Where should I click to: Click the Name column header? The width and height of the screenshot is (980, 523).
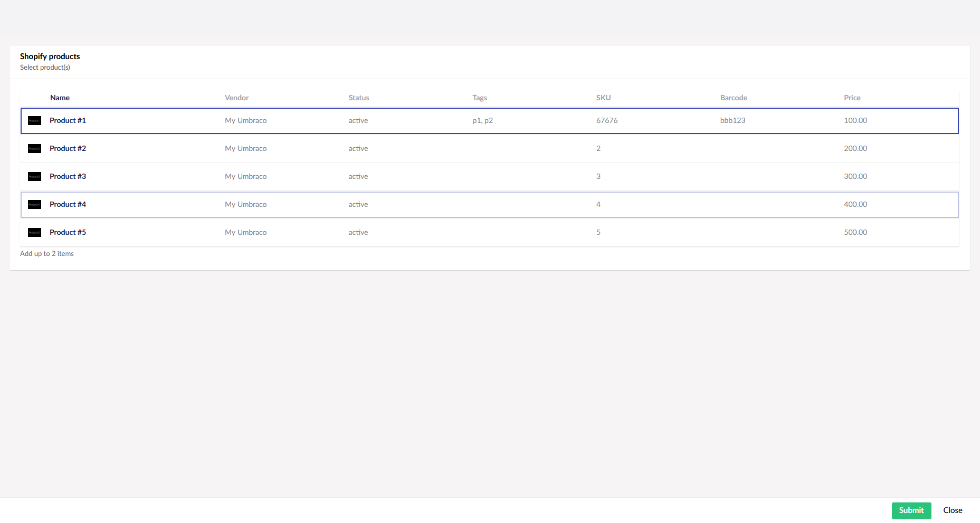(60, 98)
